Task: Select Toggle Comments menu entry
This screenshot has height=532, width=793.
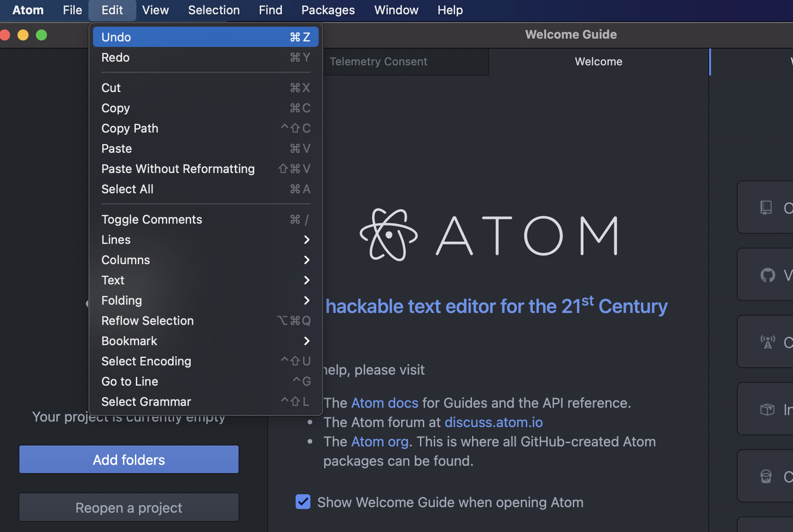Action: pyautogui.click(x=205, y=220)
